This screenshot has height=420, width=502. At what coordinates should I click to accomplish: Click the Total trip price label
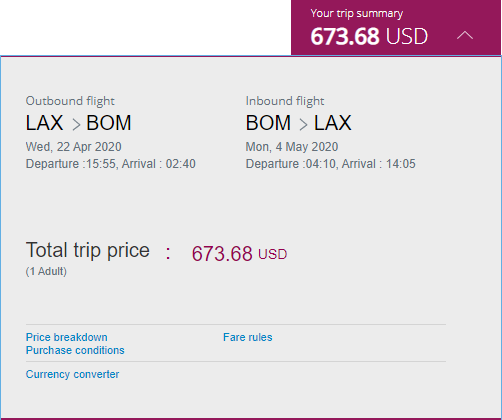[x=88, y=250]
